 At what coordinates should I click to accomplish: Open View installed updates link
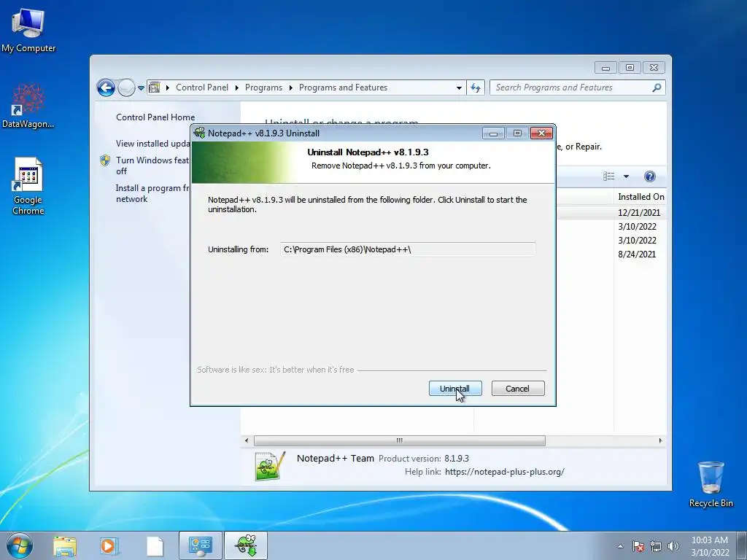153,144
